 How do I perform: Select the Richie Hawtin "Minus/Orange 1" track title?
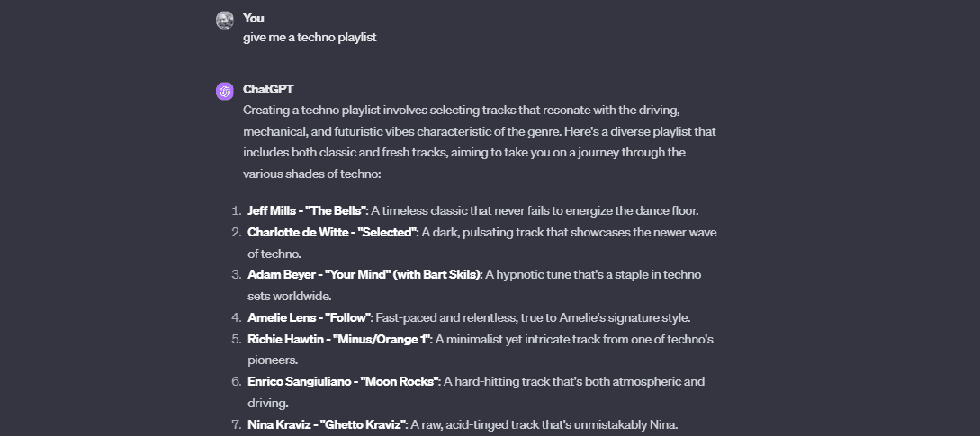tap(340, 339)
